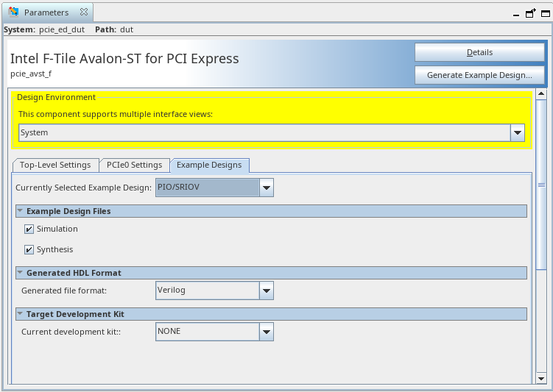The width and height of the screenshot is (553, 392).
Task: Click the Verilog format value field
Action: coord(208,291)
